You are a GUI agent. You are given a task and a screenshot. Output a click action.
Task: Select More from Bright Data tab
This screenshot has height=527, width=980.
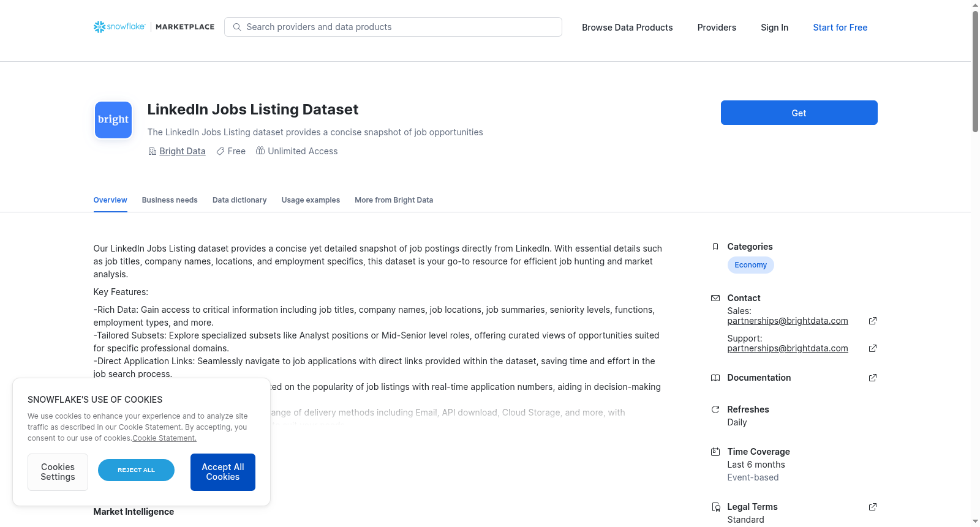point(394,200)
